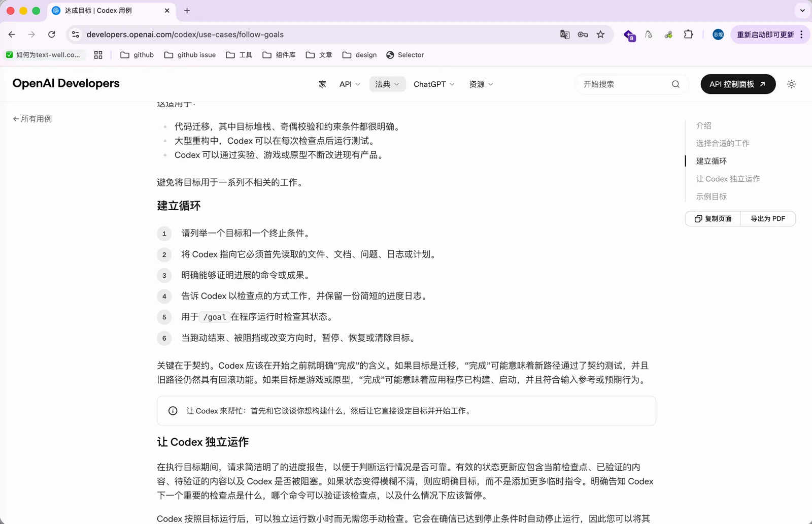Viewport: 812px width, 524px height.
Task: Open the apps grid bookmark icon
Action: (98, 55)
